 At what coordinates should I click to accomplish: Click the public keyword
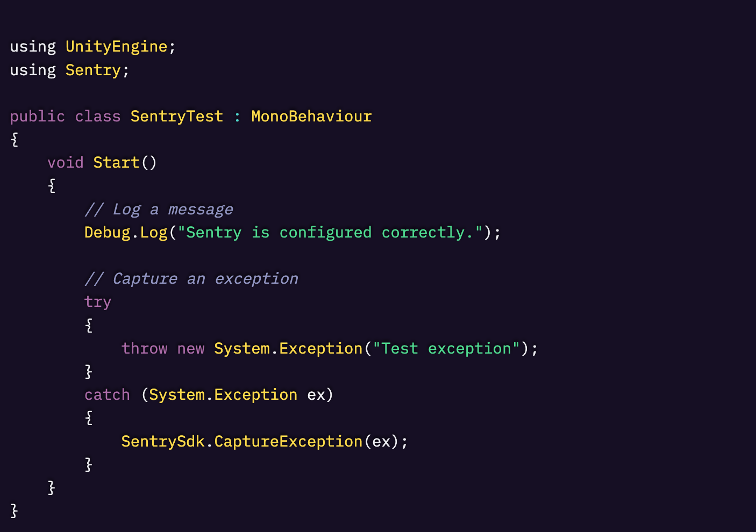point(37,117)
